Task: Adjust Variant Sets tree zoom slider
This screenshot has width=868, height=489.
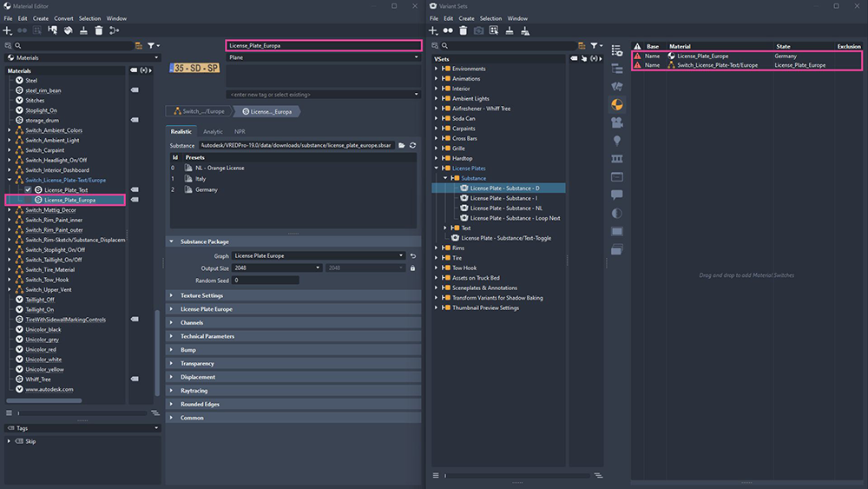Action: tap(517, 475)
